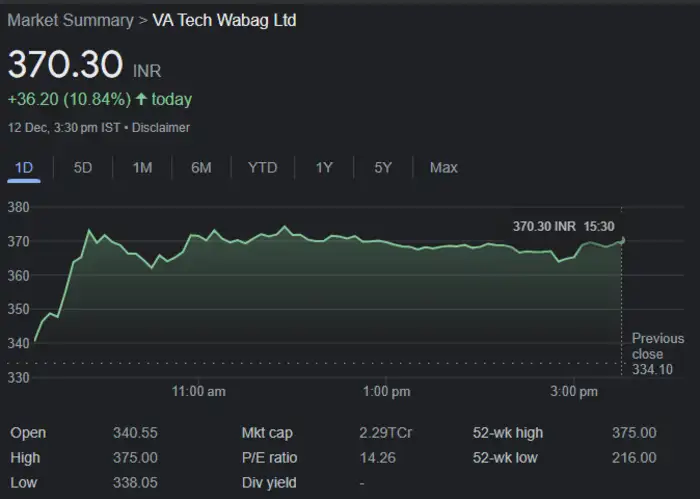700x499 pixels.
Task: Click the Market Summary breadcrumb link
Action: [70, 20]
